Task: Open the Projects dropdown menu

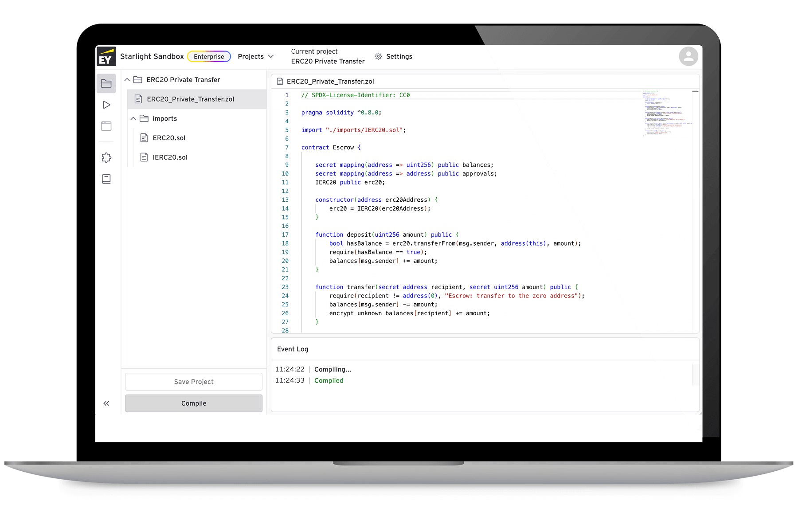Action: (256, 57)
